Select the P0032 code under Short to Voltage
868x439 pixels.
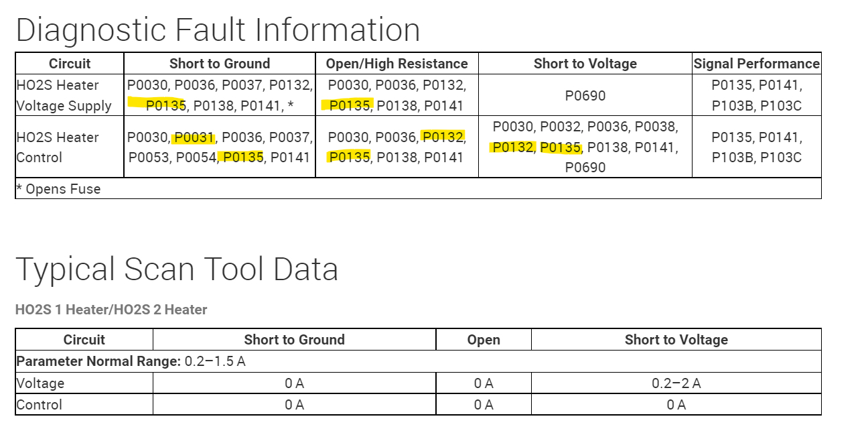coord(560,127)
